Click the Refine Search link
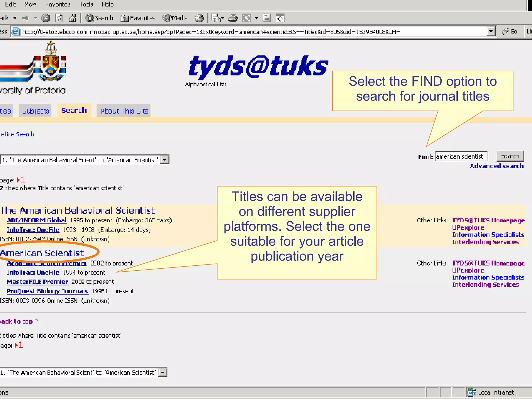 pyautogui.click(x=17, y=134)
